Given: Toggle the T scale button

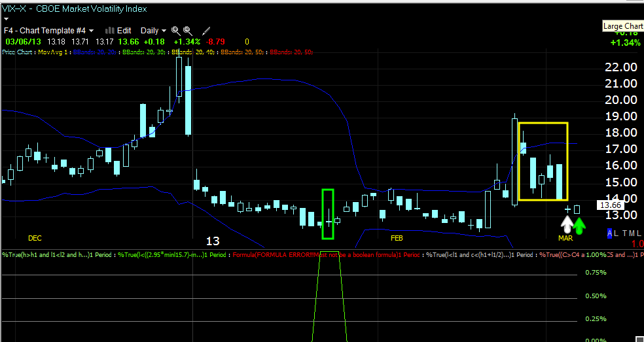Looking at the screenshot, I should point(624,233).
